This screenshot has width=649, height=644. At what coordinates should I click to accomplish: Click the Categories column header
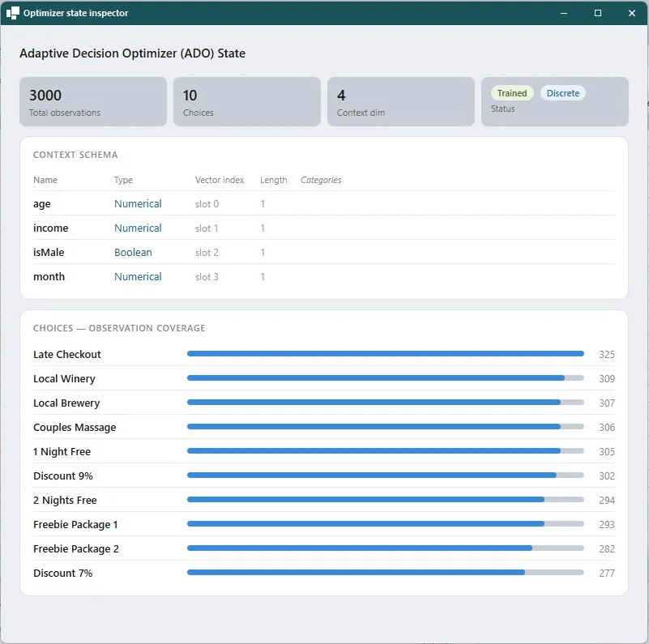(321, 180)
